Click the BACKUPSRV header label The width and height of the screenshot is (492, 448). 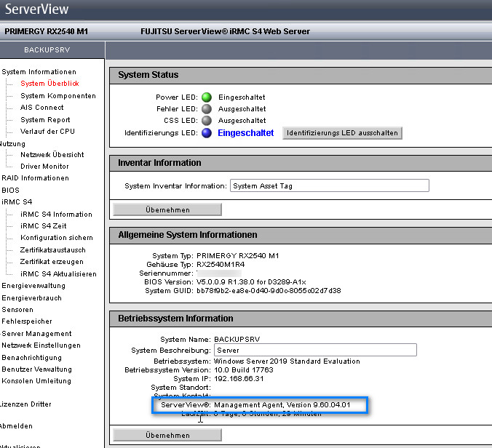pos(47,50)
